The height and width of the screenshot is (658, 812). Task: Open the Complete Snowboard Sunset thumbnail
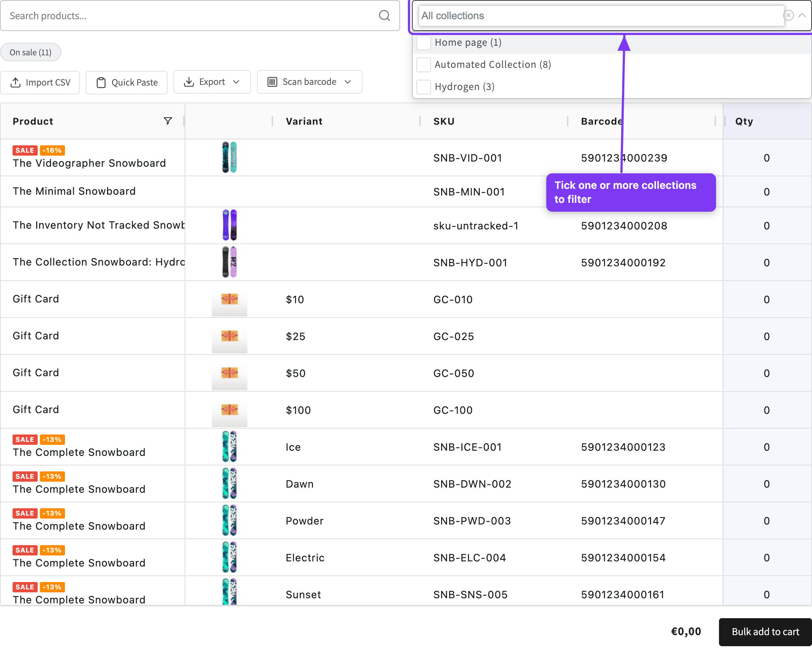[230, 591]
